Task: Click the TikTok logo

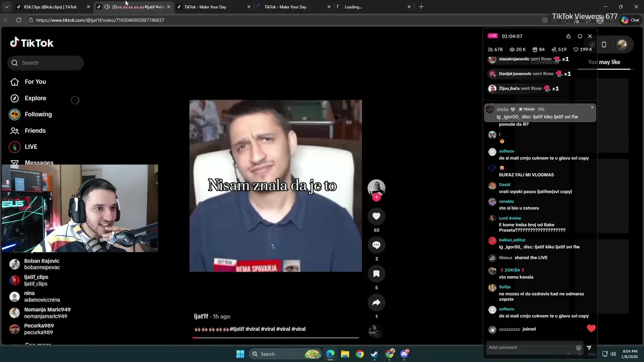Action: point(32,43)
